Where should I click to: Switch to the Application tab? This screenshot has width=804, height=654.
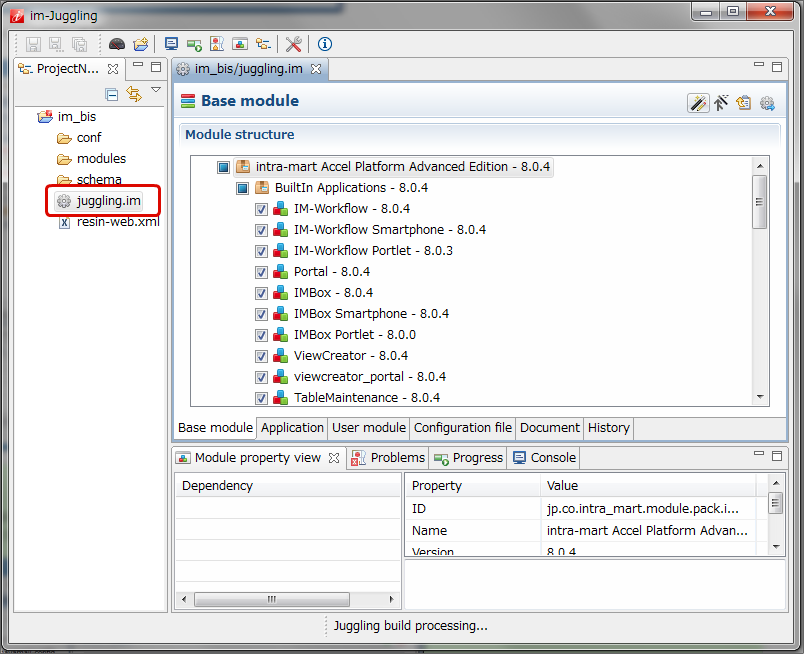click(x=292, y=428)
